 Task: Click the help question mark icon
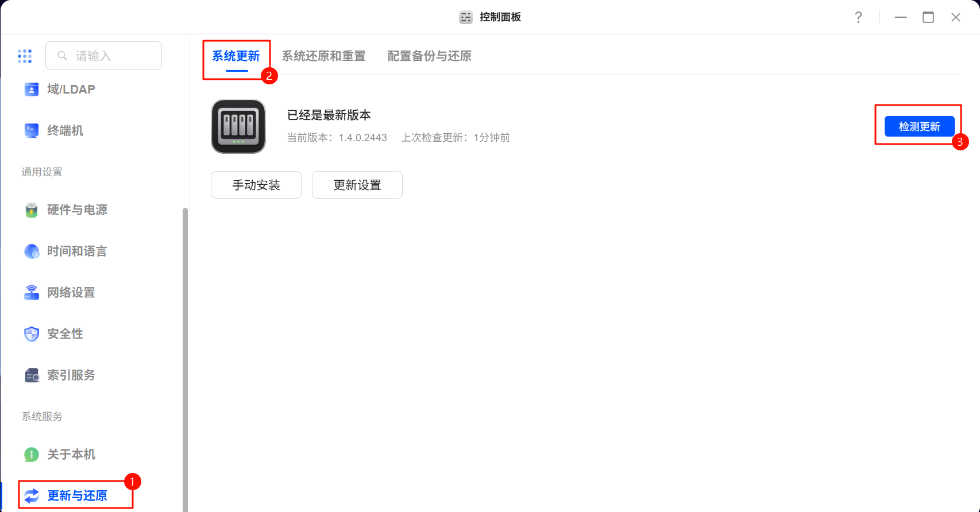[x=858, y=17]
